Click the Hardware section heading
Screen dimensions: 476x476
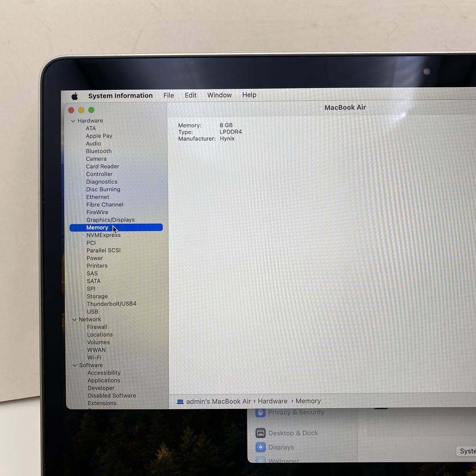coord(90,121)
